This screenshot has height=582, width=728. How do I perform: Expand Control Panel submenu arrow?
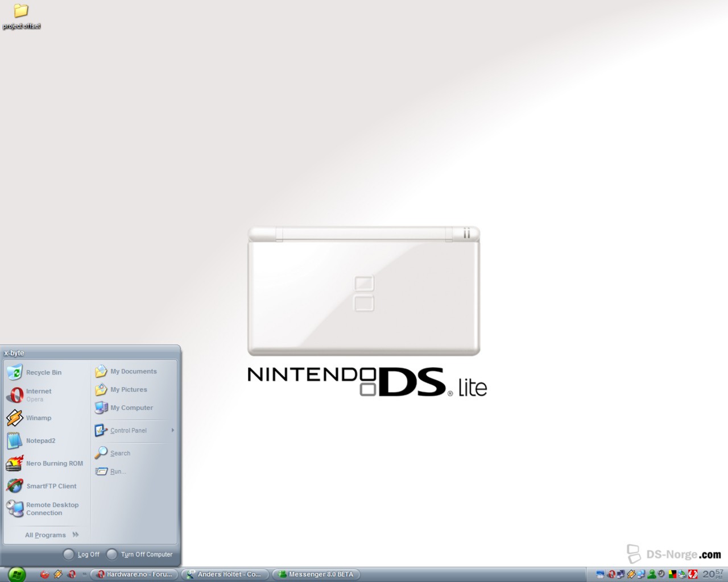click(172, 430)
